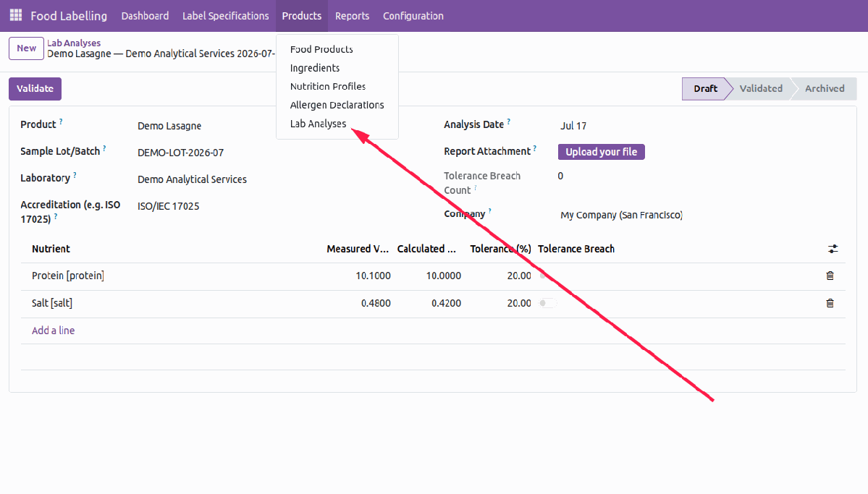868x494 pixels.
Task: Open the apps grid home menu
Action: 16,15
